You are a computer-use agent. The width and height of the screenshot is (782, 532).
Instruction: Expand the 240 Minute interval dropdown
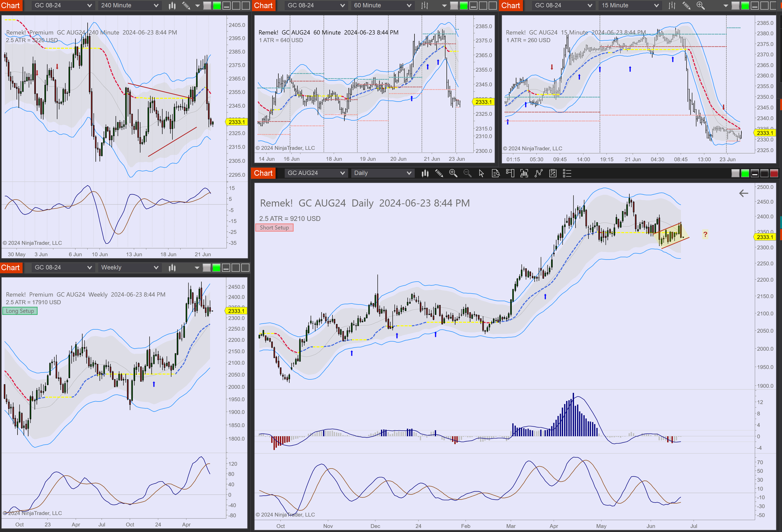pyautogui.click(x=129, y=5)
